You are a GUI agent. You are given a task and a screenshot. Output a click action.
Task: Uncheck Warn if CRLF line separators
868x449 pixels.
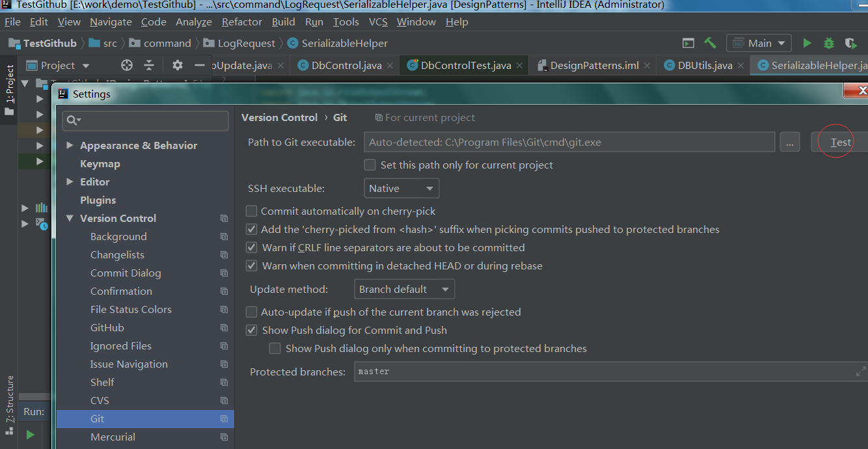coord(251,248)
